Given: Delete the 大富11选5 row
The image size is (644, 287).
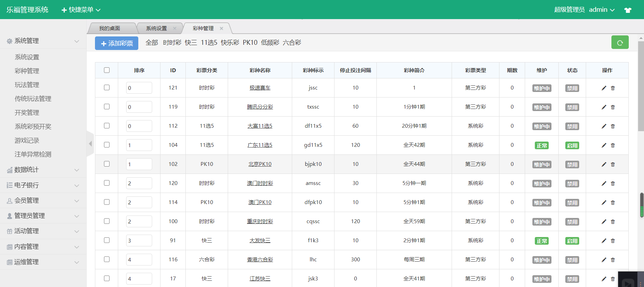Looking at the screenshot, I should [x=613, y=126].
